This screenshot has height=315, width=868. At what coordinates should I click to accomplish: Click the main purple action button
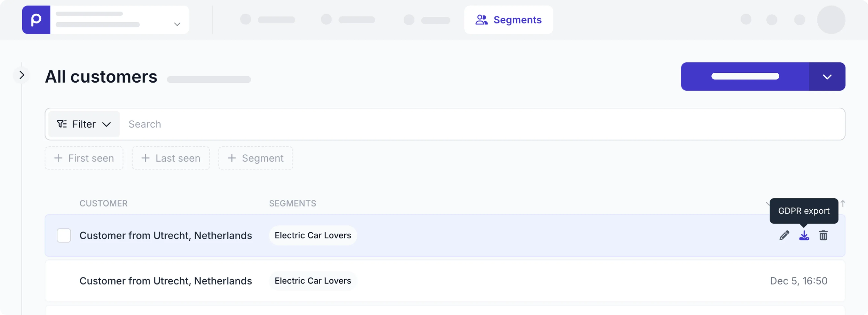point(745,76)
